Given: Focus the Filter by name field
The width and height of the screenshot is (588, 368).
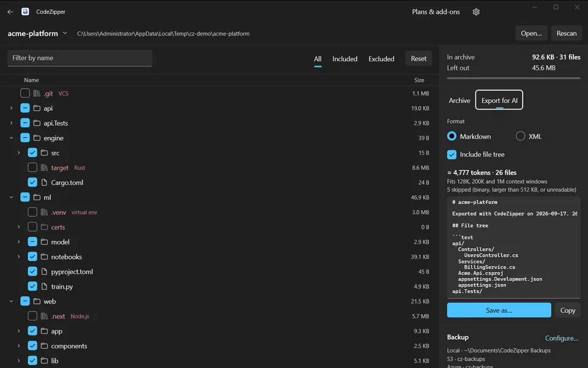Looking at the screenshot, I should (80, 58).
